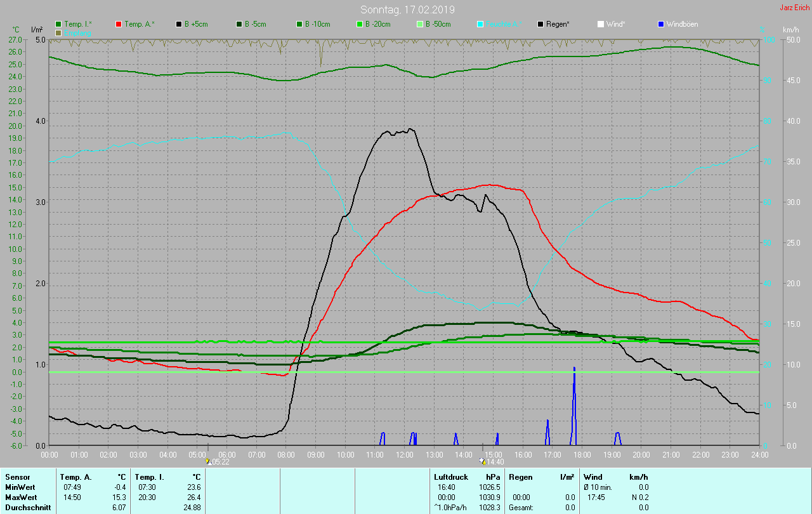Select the black B +5cm legend square
Viewport: 812px width, 514px height.
[180, 24]
